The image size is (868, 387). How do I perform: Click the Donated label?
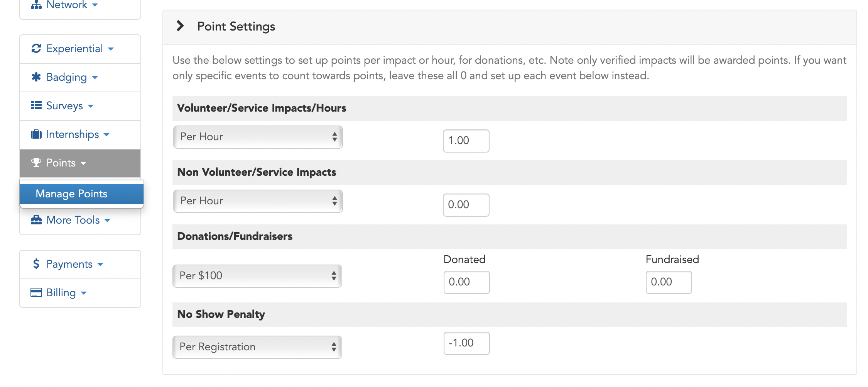tap(464, 259)
